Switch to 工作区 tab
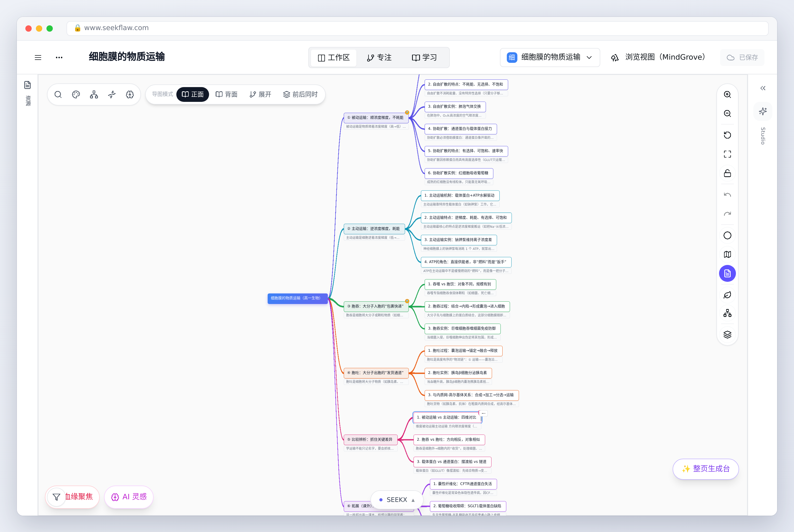The image size is (794, 532). [334, 58]
